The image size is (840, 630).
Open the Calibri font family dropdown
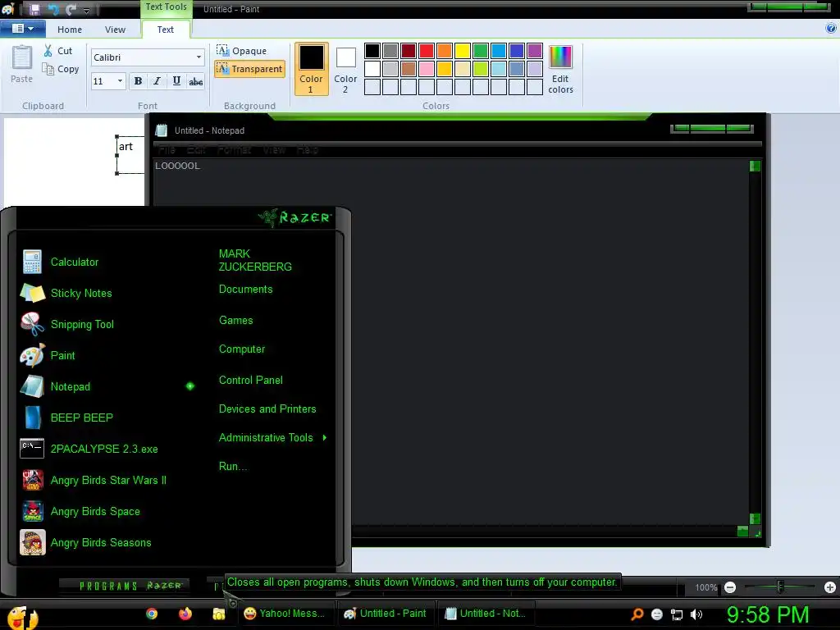(x=199, y=57)
